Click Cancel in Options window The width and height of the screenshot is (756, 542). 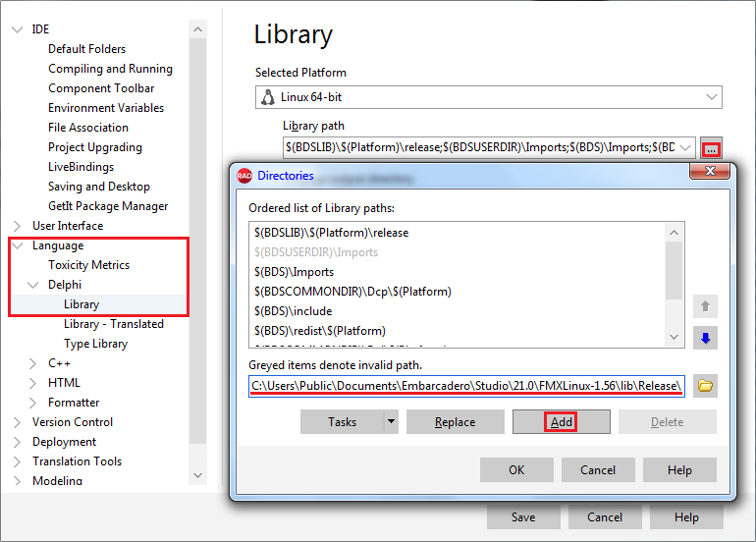tap(605, 516)
